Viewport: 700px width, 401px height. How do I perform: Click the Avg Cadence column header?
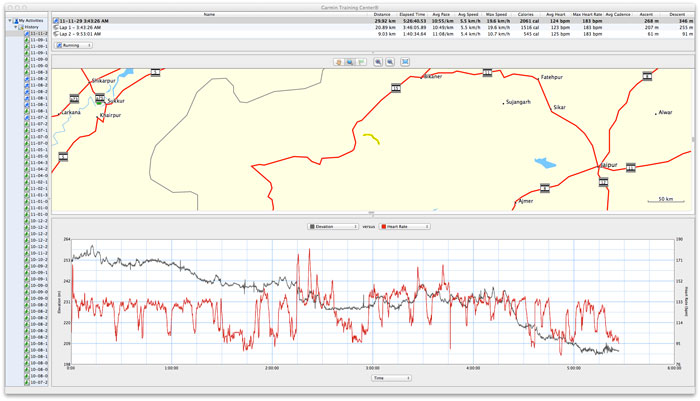618,15
